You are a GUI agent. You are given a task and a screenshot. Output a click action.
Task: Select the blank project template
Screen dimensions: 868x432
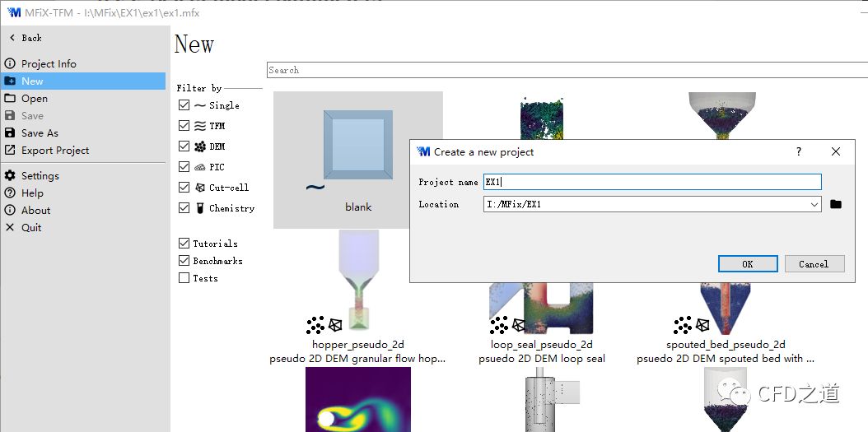click(358, 160)
